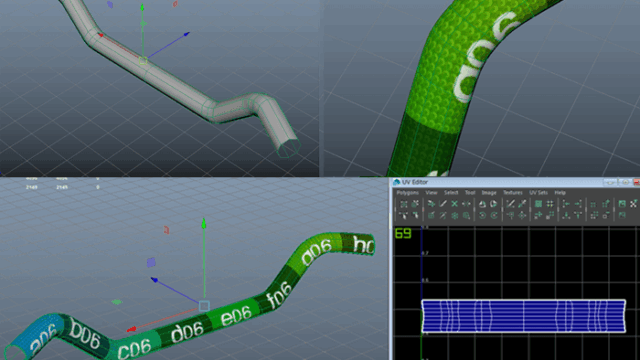This screenshot has height=360, width=640.
Task: Open the Polygons menu in UV Editor
Action: point(408,193)
